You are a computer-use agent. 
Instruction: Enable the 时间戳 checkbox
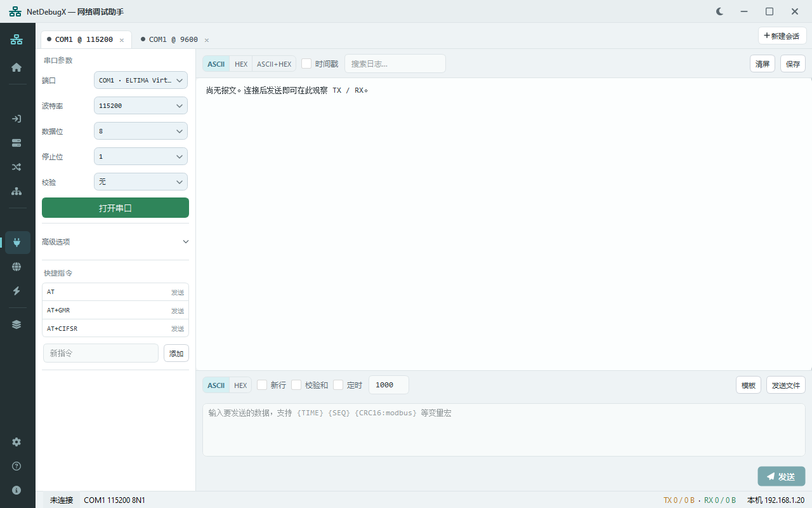pyautogui.click(x=306, y=63)
